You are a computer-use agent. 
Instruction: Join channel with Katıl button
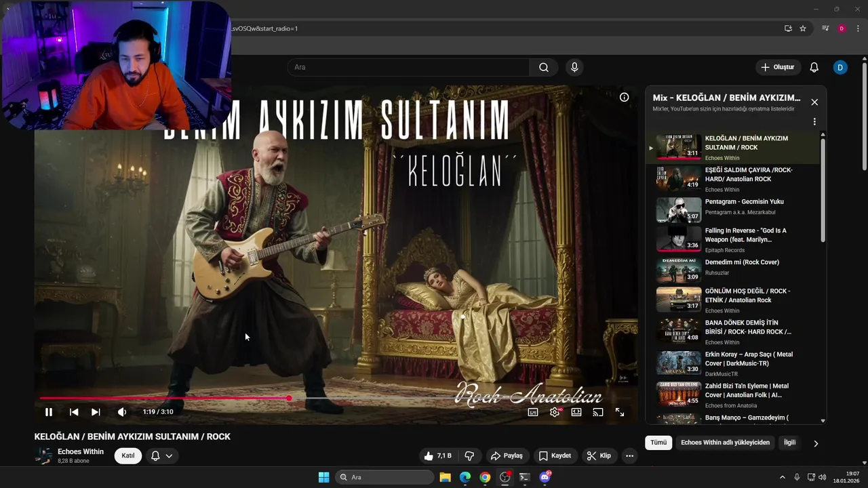point(128,455)
